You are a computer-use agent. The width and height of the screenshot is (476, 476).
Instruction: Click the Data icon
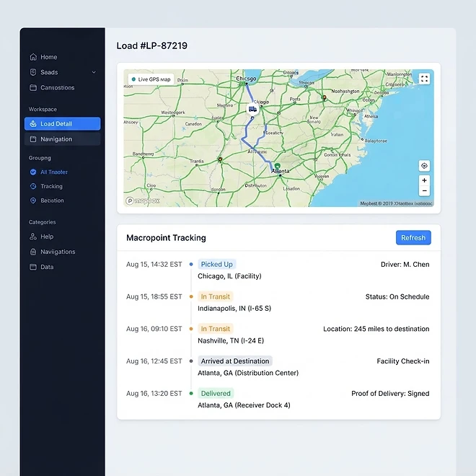click(x=33, y=267)
